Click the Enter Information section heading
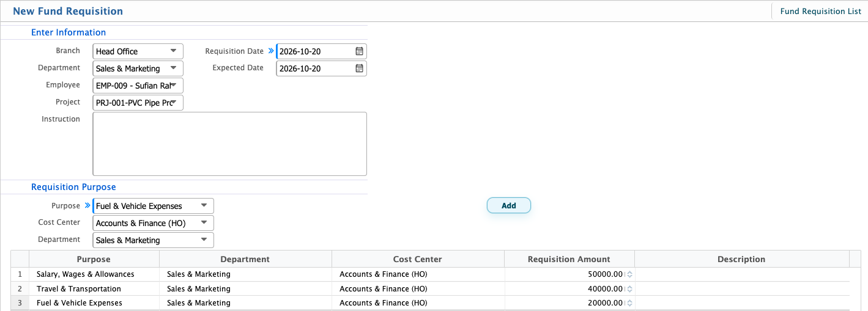This screenshot has width=868, height=311. point(69,32)
